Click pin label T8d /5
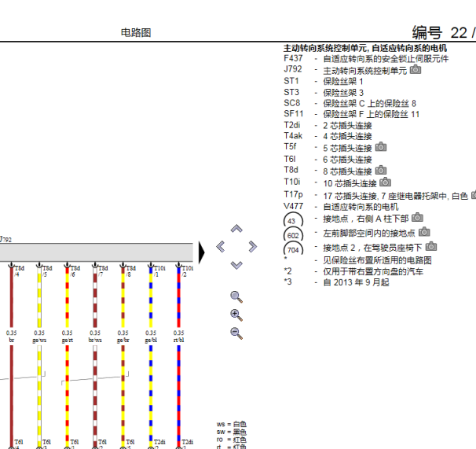The image size is (476, 449). click(47, 271)
